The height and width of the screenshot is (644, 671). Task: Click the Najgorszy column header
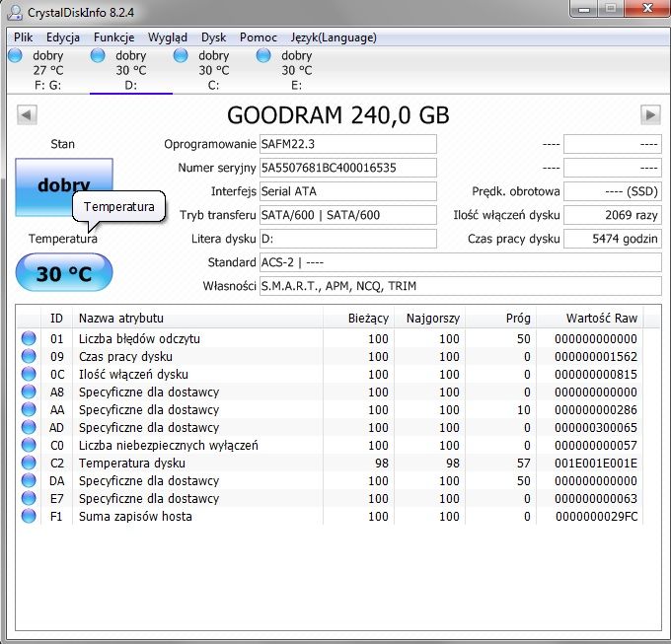(x=429, y=319)
